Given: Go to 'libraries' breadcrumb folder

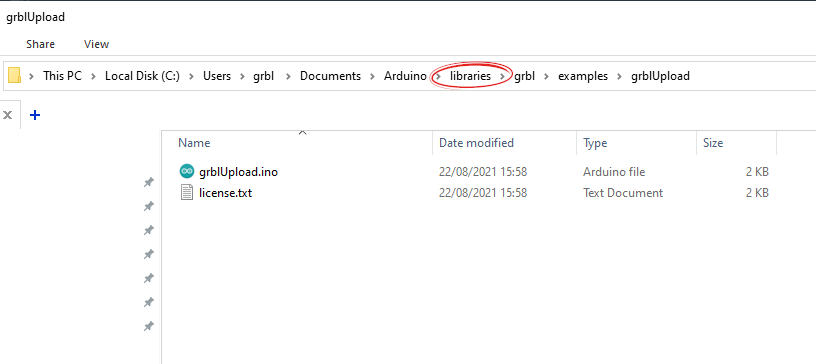Looking at the screenshot, I should (470, 76).
